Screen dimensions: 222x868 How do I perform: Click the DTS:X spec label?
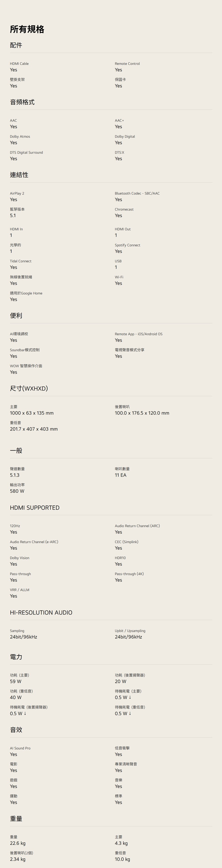pyautogui.click(x=119, y=152)
